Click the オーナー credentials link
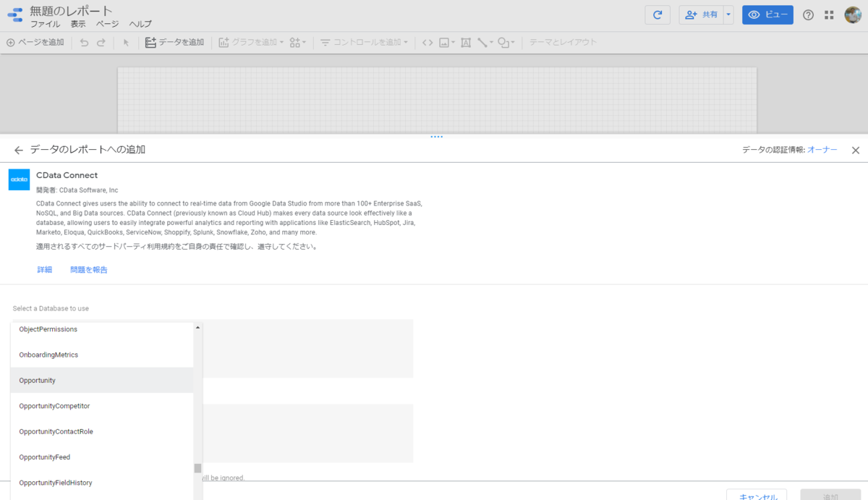868x500 pixels. click(x=822, y=150)
